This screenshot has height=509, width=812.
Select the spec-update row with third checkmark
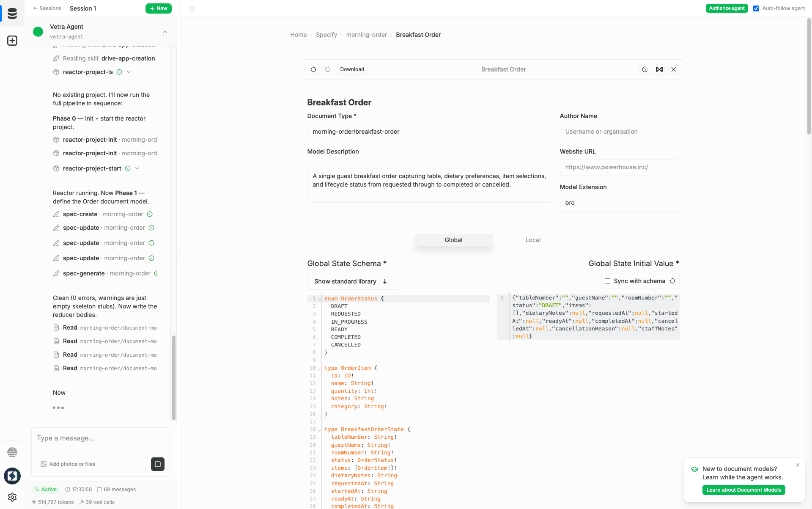click(104, 258)
